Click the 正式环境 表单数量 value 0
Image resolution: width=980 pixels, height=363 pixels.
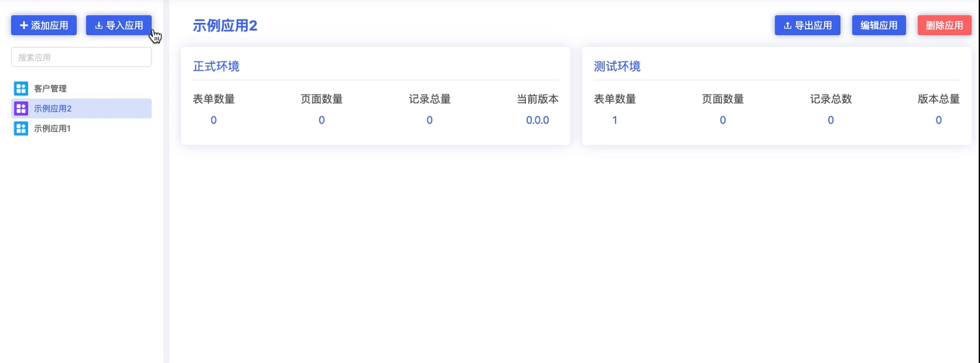pyautogui.click(x=213, y=120)
